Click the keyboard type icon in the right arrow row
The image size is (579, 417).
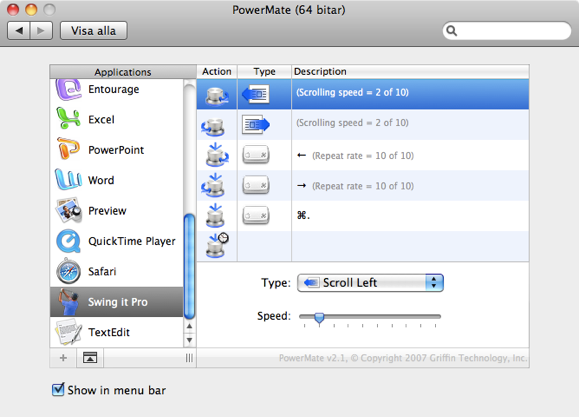point(256,185)
